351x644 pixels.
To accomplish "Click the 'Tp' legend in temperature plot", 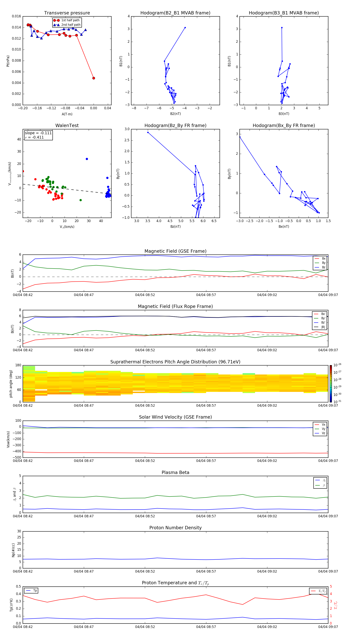I will click(x=31, y=591).
